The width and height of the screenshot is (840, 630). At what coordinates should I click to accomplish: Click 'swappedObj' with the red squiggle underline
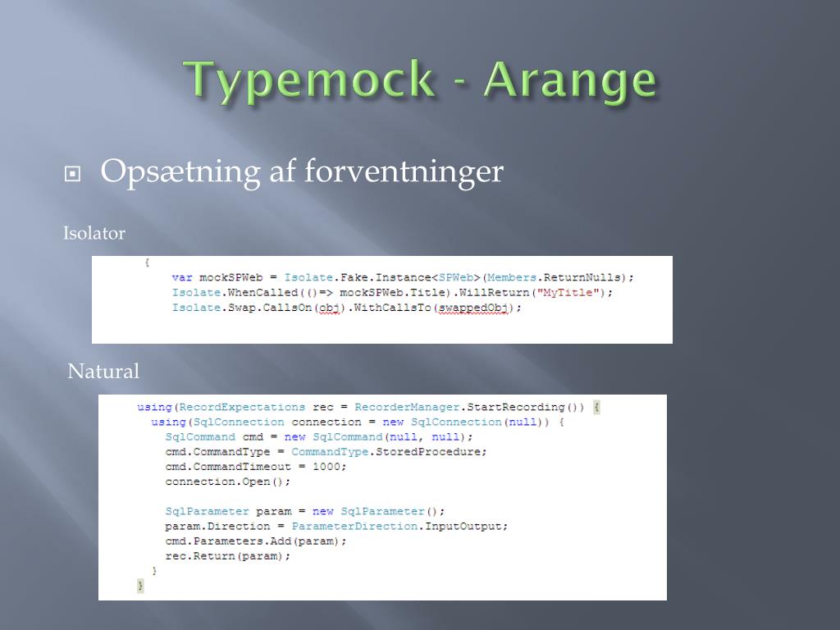point(473,308)
